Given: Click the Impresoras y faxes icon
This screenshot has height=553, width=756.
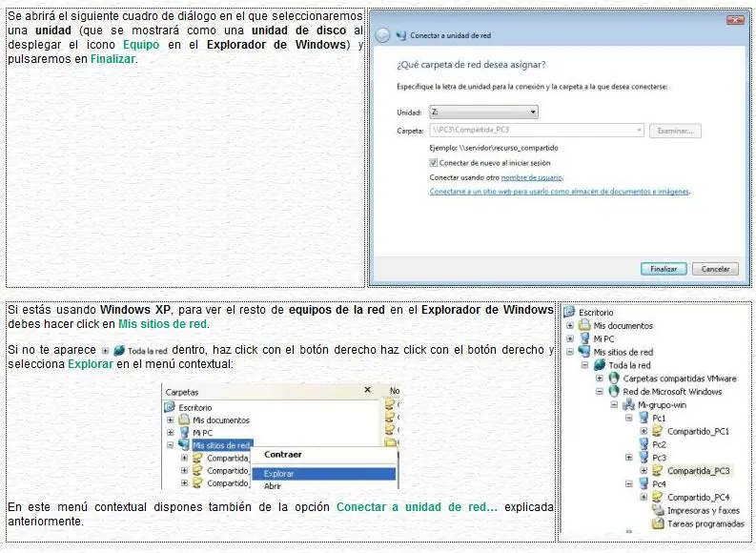Looking at the screenshot, I should (x=658, y=509).
